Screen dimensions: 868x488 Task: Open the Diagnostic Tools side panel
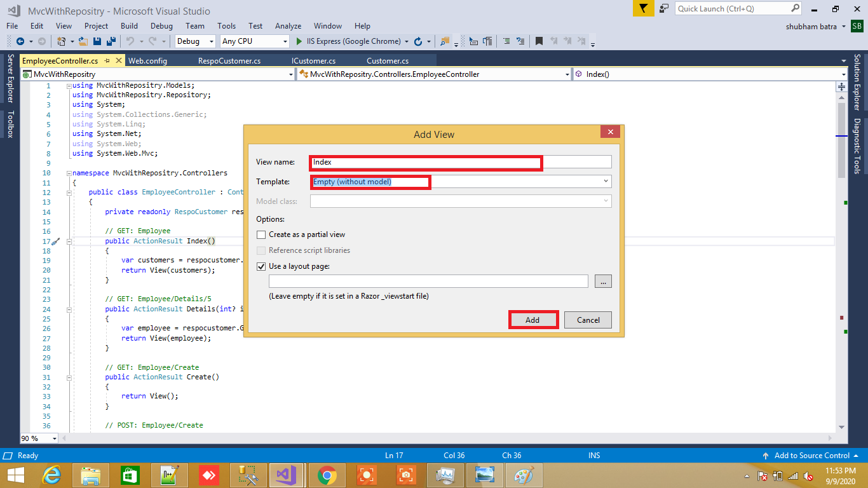click(x=857, y=146)
